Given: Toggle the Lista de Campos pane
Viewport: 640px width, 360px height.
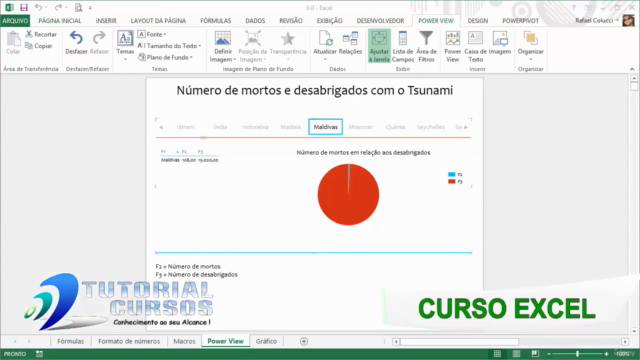Looking at the screenshot, I should [x=403, y=46].
